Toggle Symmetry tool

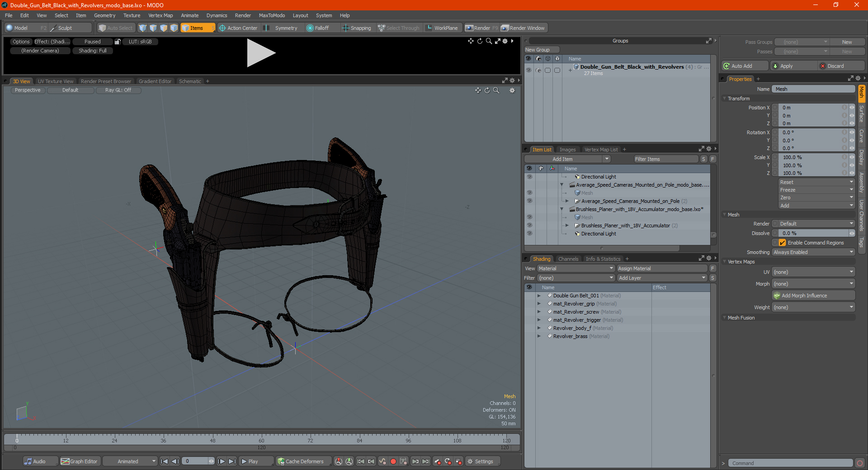pyautogui.click(x=281, y=28)
